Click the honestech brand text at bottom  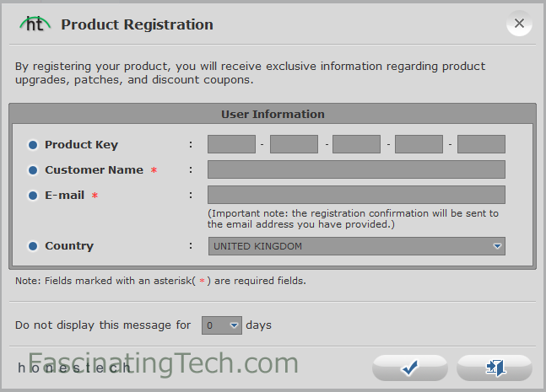(x=73, y=368)
